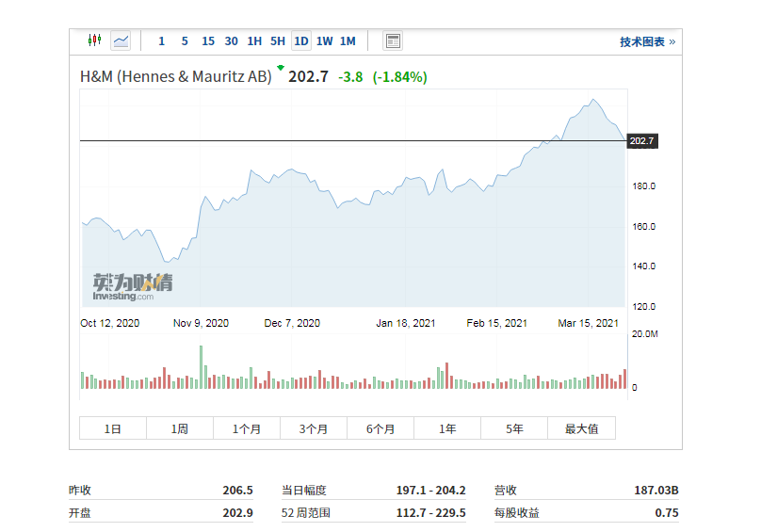The width and height of the screenshot is (777, 532).
Task: Click the 180.0 price axis label
Action: [643, 186]
